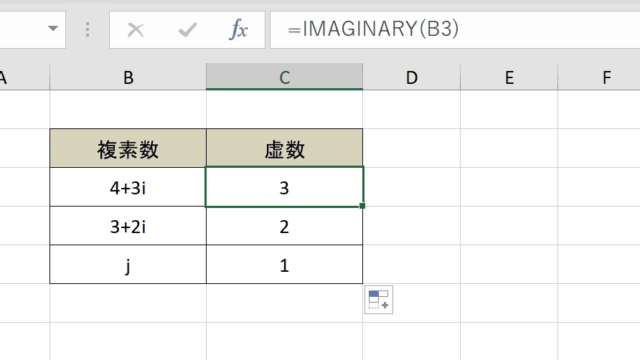Select column B header
The width and height of the screenshot is (640, 360).
click(x=128, y=77)
